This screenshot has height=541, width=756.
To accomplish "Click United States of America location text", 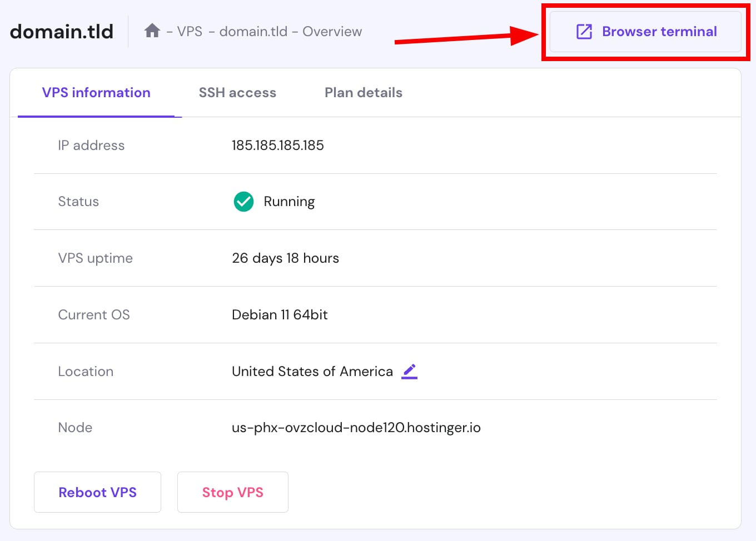I will [x=312, y=371].
